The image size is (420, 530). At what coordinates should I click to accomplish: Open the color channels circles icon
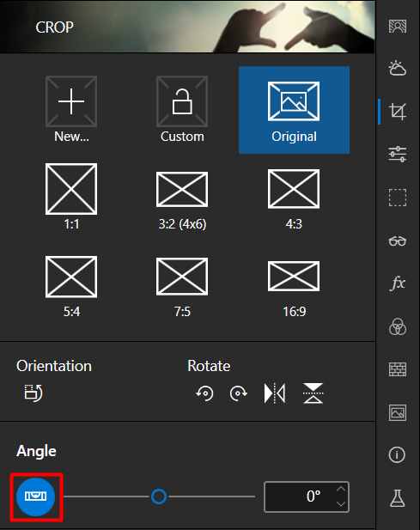(x=398, y=326)
